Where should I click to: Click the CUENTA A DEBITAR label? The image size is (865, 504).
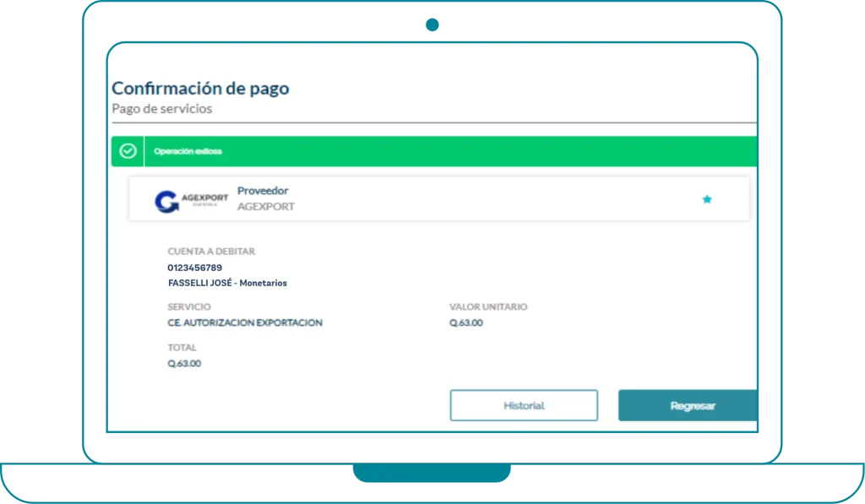click(x=211, y=251)
